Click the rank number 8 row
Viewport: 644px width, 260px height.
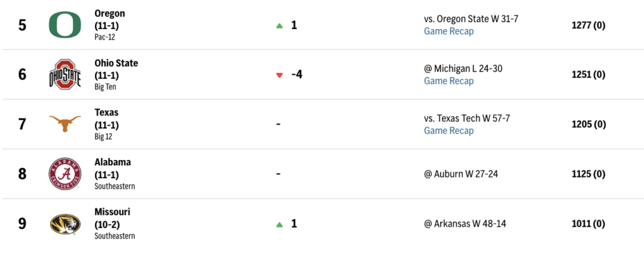[x=22, y=174]
